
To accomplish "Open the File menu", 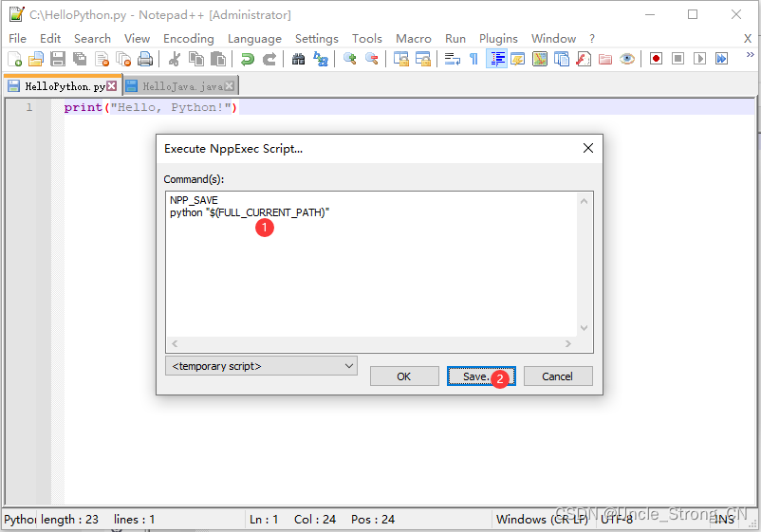I will [17, 38].
